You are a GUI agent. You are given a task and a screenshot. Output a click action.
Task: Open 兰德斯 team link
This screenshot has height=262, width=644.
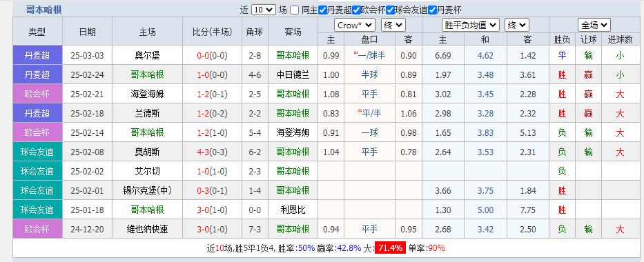click(x=147, y=113)
